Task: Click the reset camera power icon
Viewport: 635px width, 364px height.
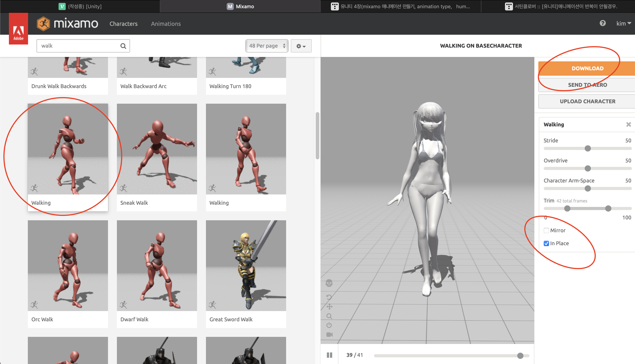Action: click(329, 325)
